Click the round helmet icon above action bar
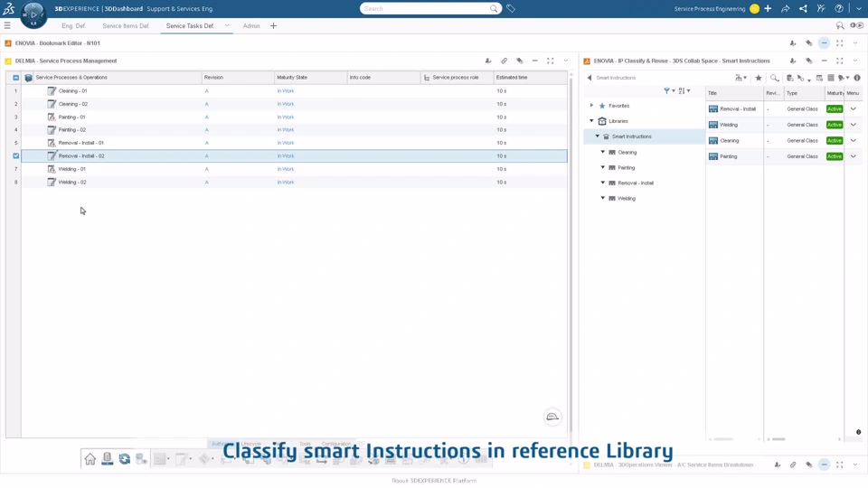The image size is (868, 488). click(x=552, y=417)
